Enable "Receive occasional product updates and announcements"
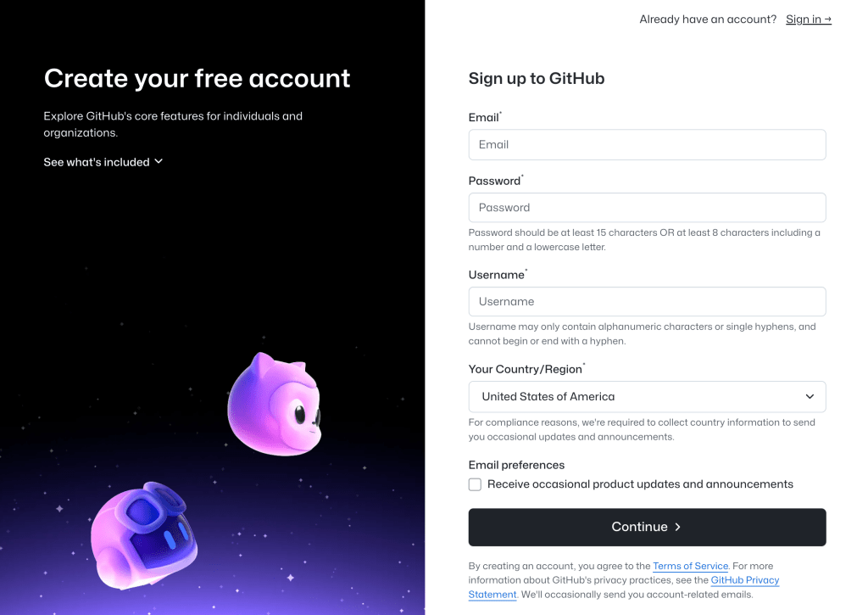 [x=475, y=484]
